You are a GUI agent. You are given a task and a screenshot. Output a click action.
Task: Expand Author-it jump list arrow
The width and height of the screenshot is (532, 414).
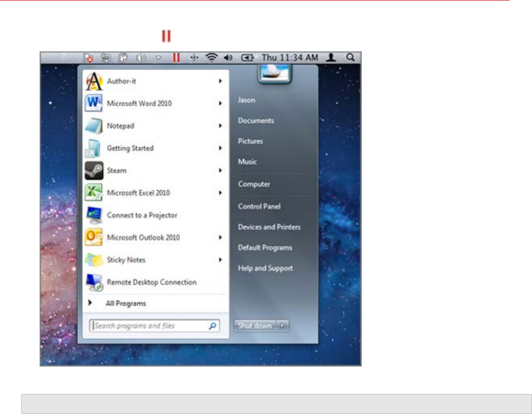click(220, 81)
